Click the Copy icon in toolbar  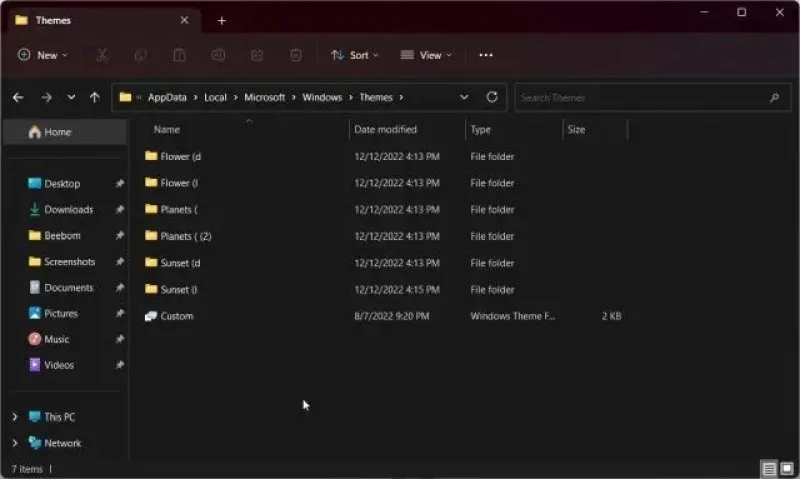[141, 55]
